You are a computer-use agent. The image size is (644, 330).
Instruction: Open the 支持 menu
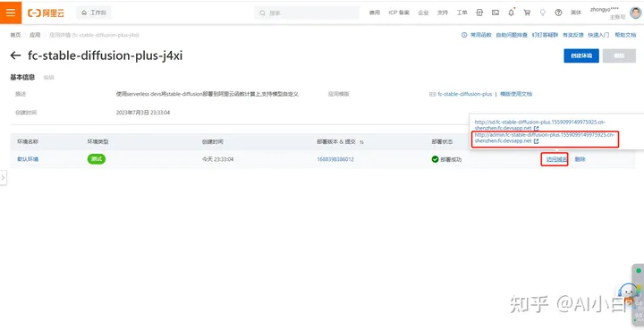point(443,13)
